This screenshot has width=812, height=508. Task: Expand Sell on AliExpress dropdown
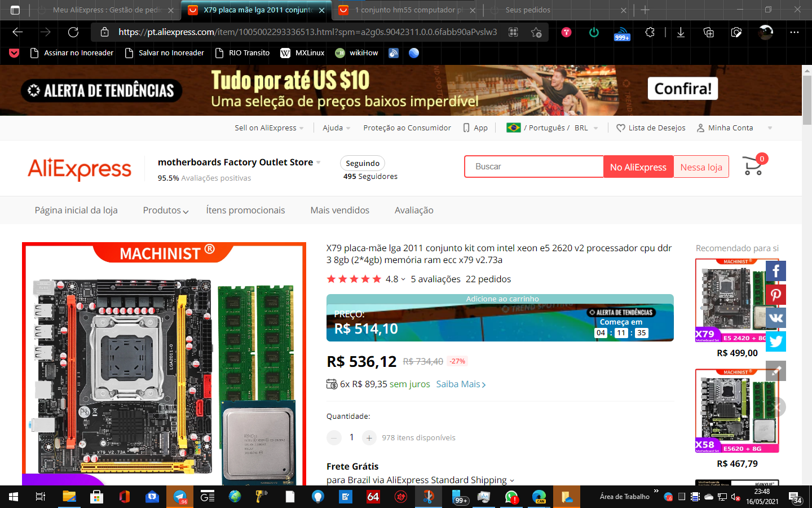click(x=269, y=128)
